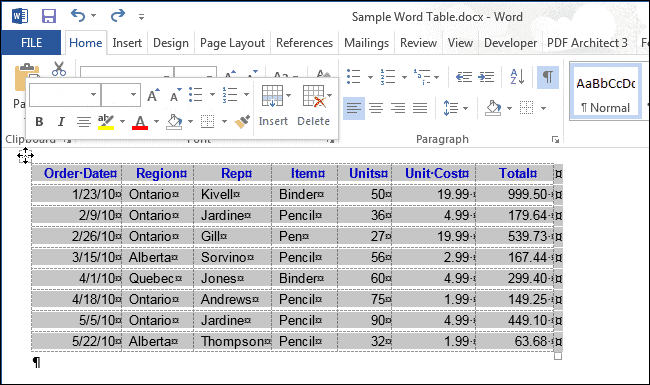The image size is (650, 385).
Task: Click the Decrease Indent icon
Action: tap(464, 77)
